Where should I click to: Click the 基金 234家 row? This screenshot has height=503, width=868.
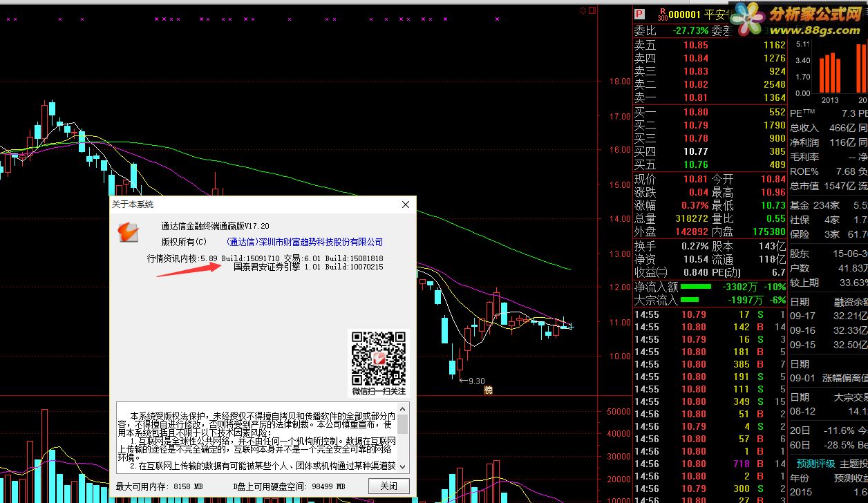829,205
